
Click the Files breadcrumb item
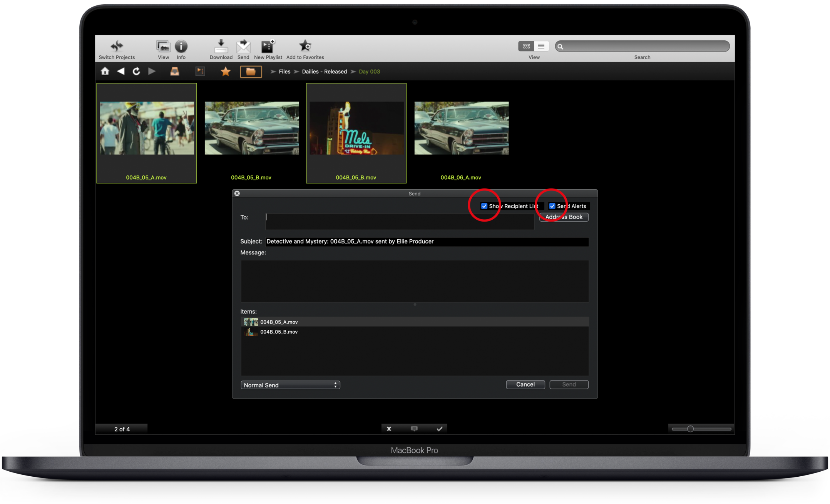point(284,72)
